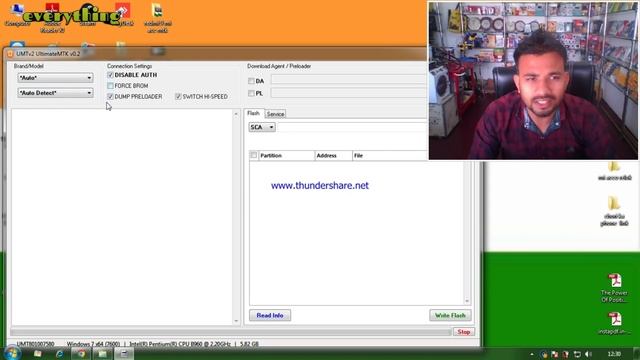Click the scatter file path field beside SCA

click(352, 127)
